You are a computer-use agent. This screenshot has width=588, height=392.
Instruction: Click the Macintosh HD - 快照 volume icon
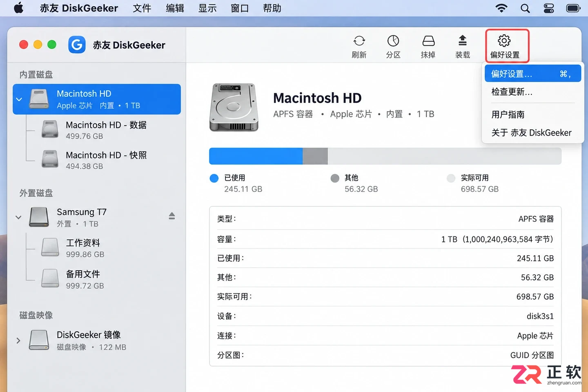50,159
